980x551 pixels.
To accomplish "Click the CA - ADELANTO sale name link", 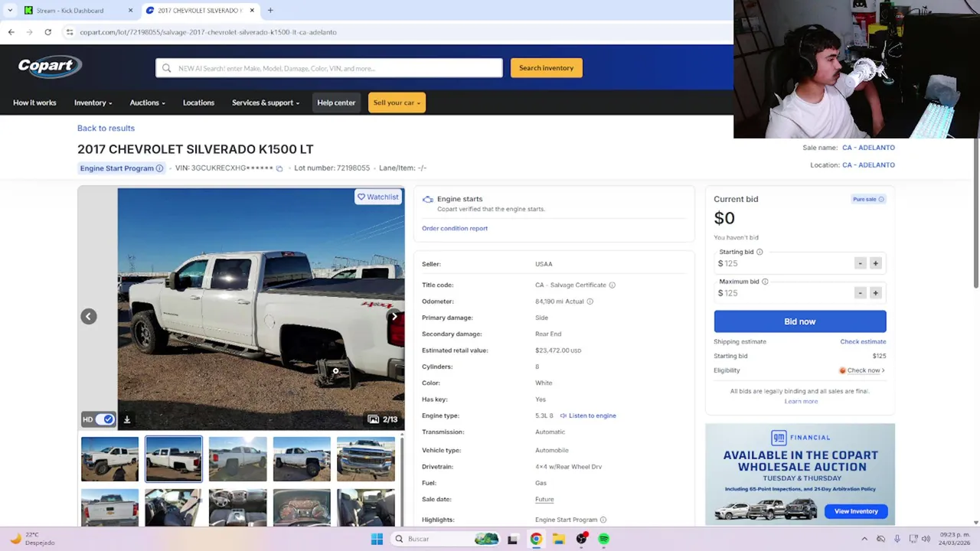I will [868, 148].
